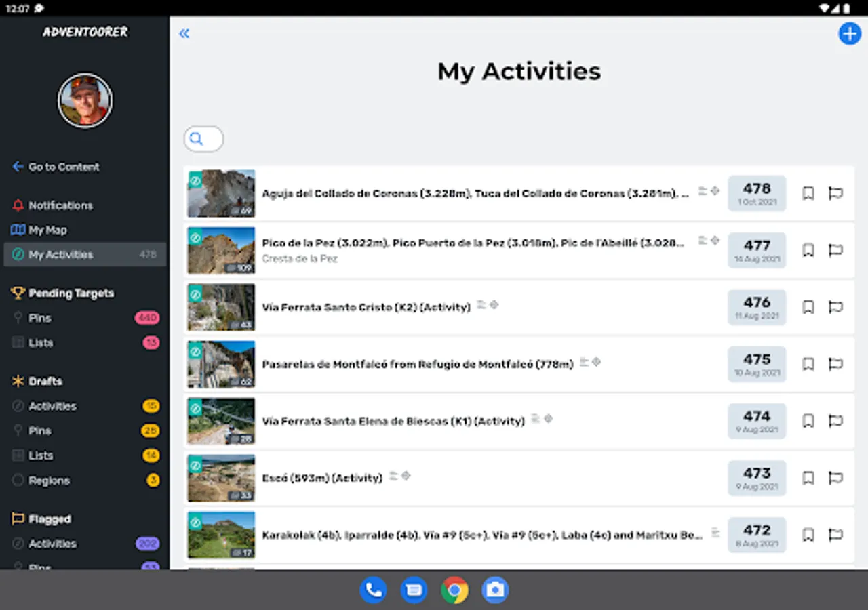Click the 472 number badge
868x610 pixels.
pyautogui.click(x=757, y=535)
